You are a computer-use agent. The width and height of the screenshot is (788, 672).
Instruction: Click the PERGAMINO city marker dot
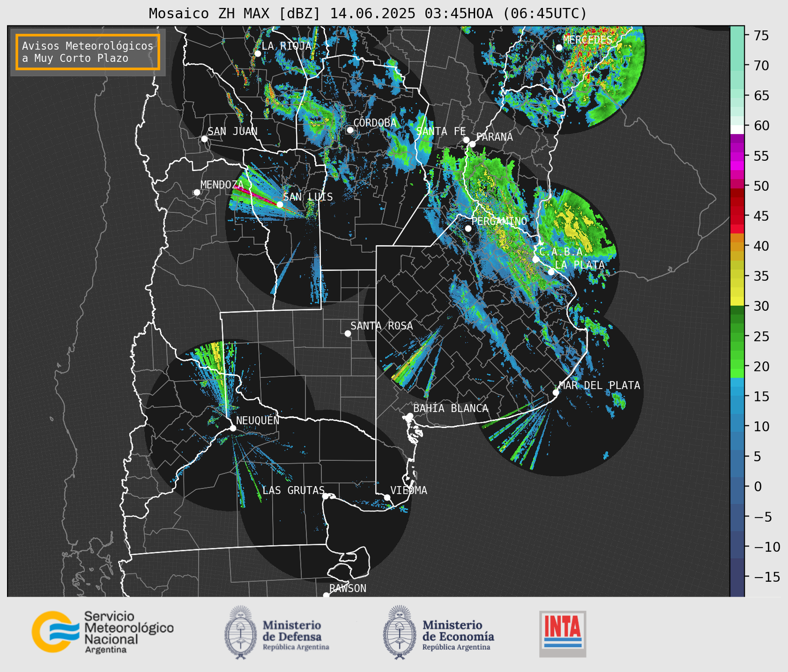coord(468,229)
